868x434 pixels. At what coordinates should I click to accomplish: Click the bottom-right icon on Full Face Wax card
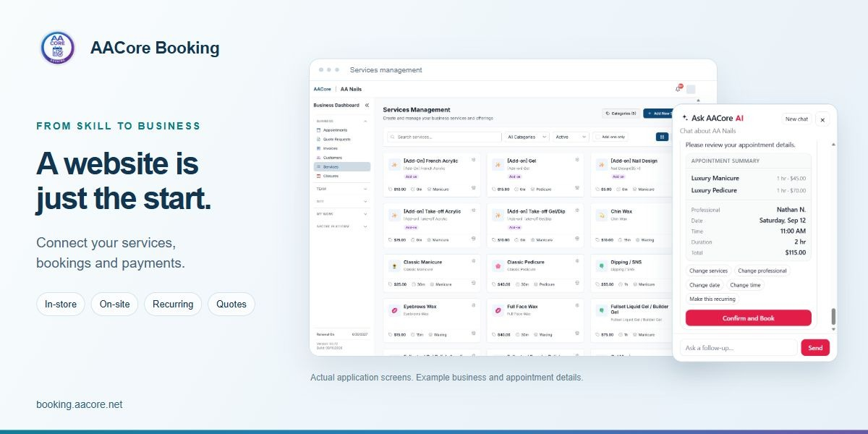[576, 334]
